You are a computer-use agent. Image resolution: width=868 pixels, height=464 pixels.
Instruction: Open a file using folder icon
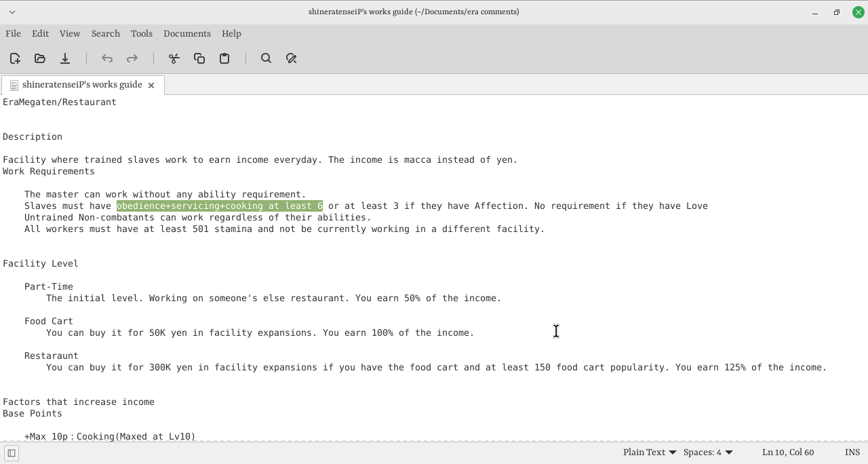click(x=40, y=58)
